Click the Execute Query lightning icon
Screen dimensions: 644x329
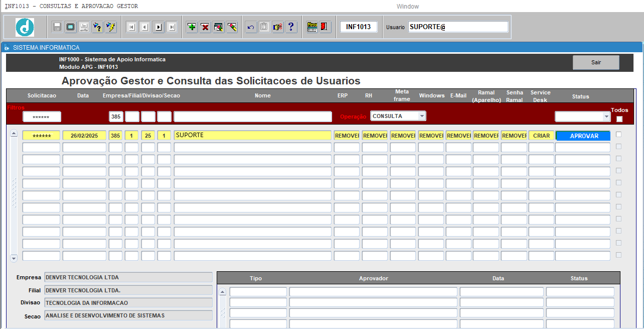point(111,27)
